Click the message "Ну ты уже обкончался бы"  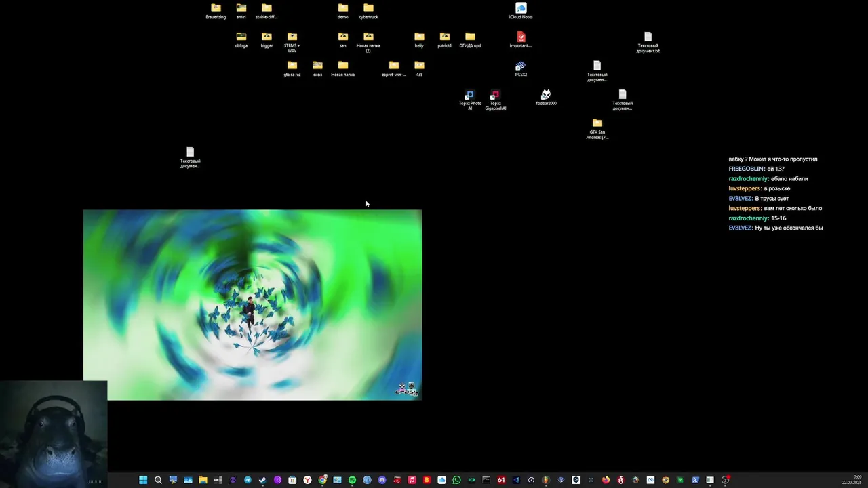[x=789, y=228]
